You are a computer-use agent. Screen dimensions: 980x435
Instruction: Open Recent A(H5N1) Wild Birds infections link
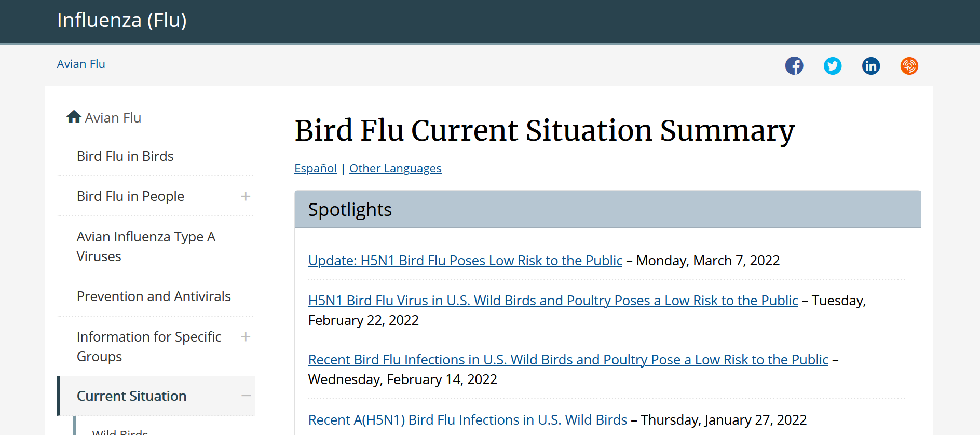coord(467,420)
